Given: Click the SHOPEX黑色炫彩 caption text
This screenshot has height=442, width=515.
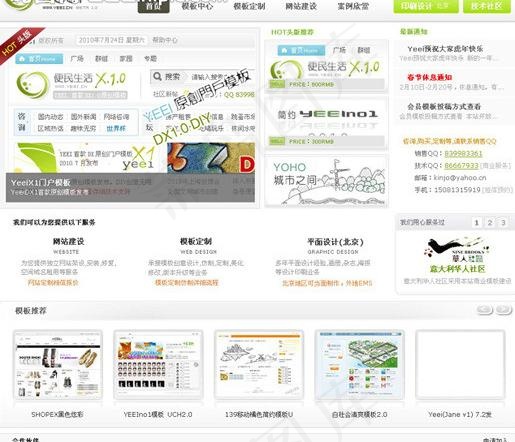Looking at the screenshot, I should point(57,415).
